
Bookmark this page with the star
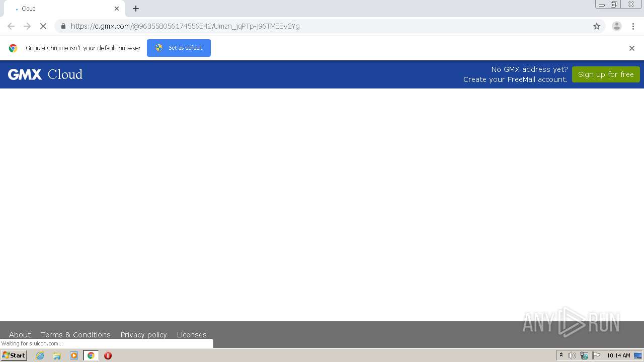click(597, 26)
